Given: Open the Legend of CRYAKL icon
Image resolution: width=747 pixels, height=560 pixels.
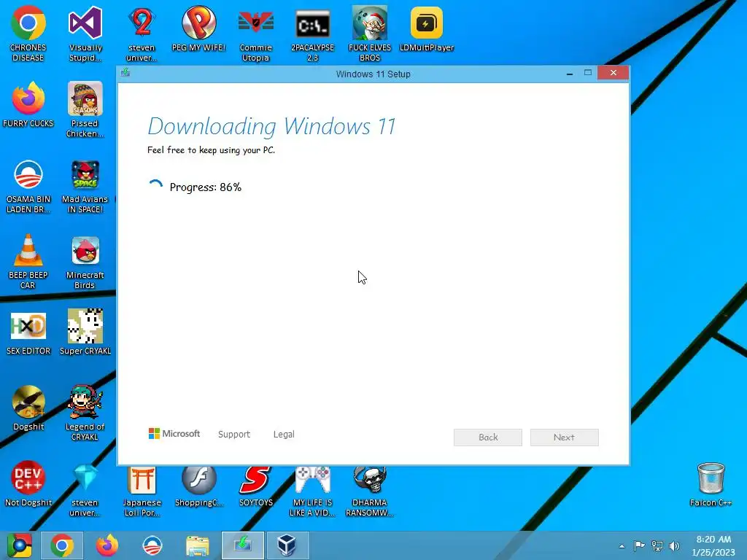Looking at the screenshot, I should point(85,413).
